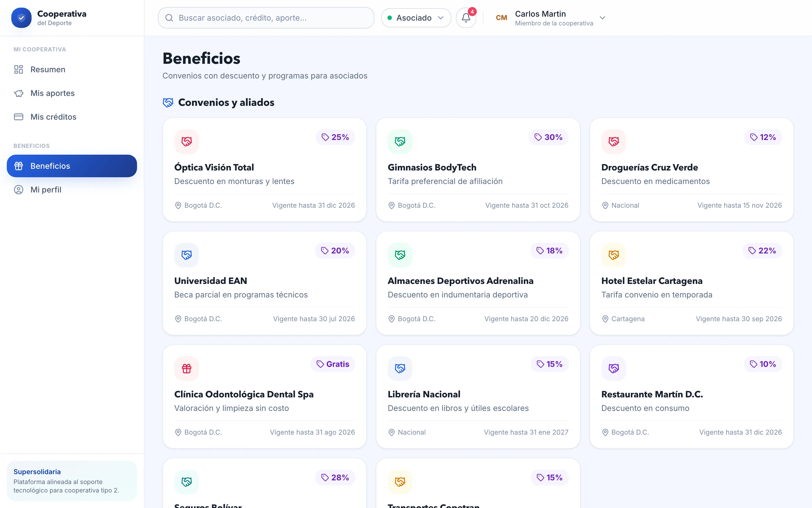The width and height of the screenshot is (812, 508).
Task: Click the location pin on Hotel Estelar card
Action: click(605, 319)
